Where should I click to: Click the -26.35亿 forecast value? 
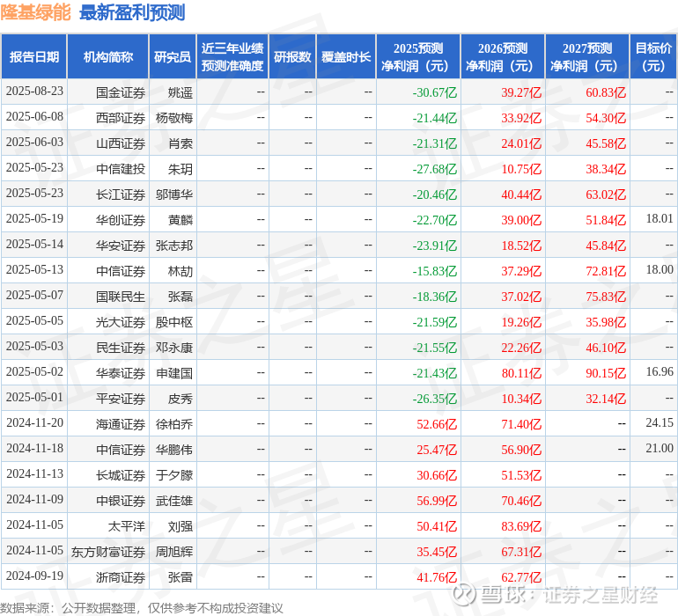coord(435,399)
